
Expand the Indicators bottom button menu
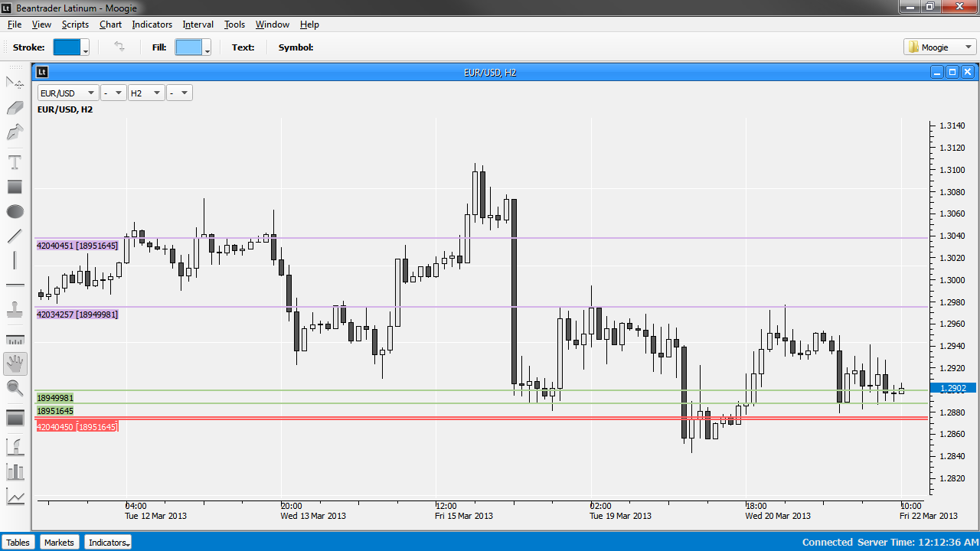pos(108,542)
